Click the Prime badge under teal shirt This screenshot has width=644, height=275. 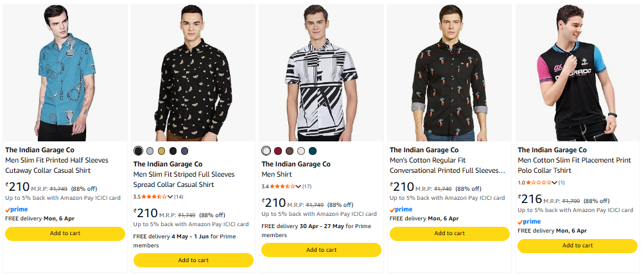pos(17,209)
